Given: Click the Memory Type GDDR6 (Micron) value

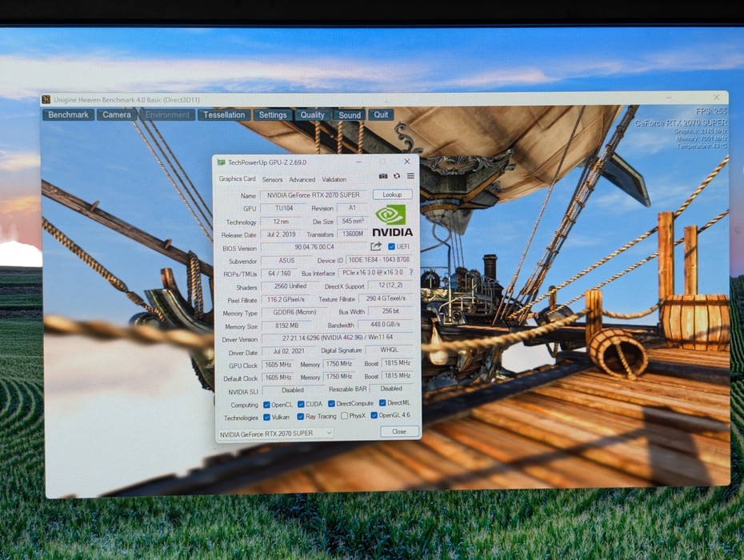Looking at the screenshot, I should pos(294,312).
